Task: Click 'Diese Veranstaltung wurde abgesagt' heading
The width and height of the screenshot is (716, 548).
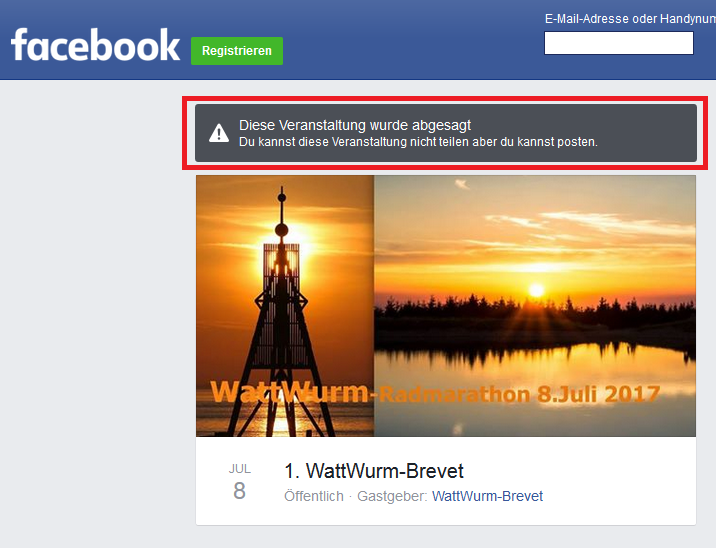Action: click(x=354, y=125)
